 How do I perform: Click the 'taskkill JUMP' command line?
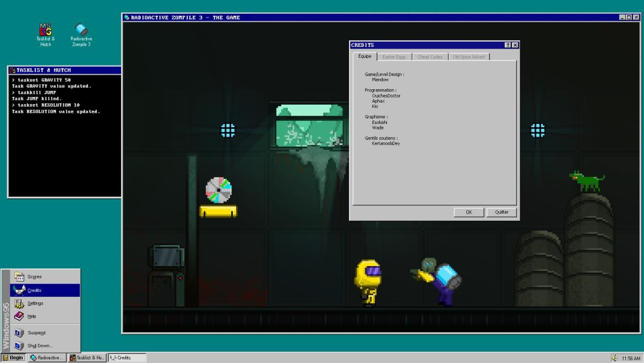click(34, 93)
